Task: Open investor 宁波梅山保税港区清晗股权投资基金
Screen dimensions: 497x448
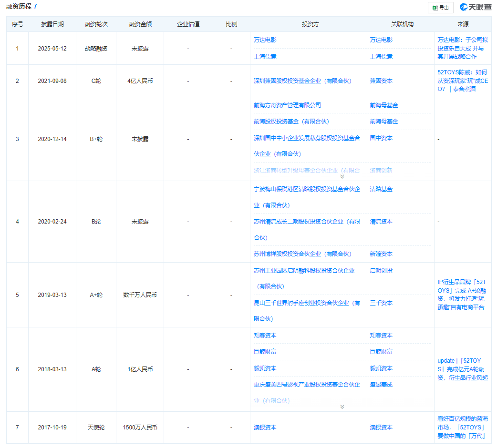Action: pyautogui.click(x=307, y=197)
